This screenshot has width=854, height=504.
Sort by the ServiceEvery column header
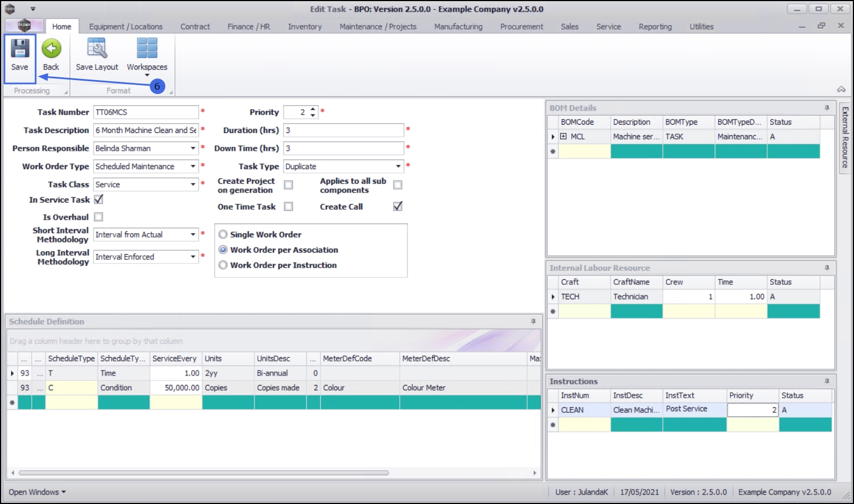point(175,359)
